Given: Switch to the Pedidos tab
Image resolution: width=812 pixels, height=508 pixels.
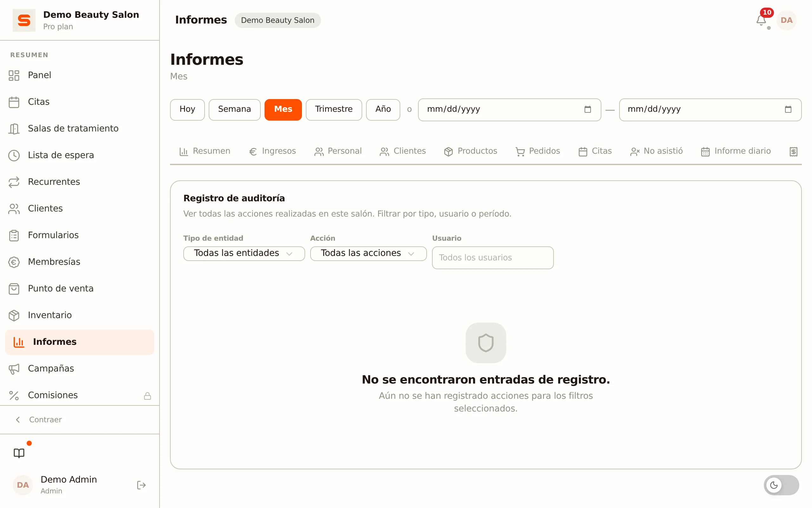Looking at the screenshot, I should tap(538, 151).
